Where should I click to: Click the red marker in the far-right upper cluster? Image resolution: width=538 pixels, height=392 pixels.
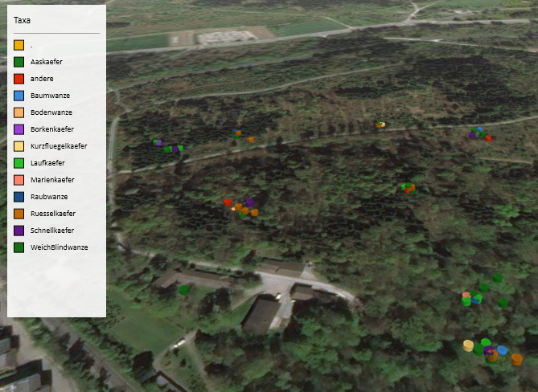(x=489, y=138)
